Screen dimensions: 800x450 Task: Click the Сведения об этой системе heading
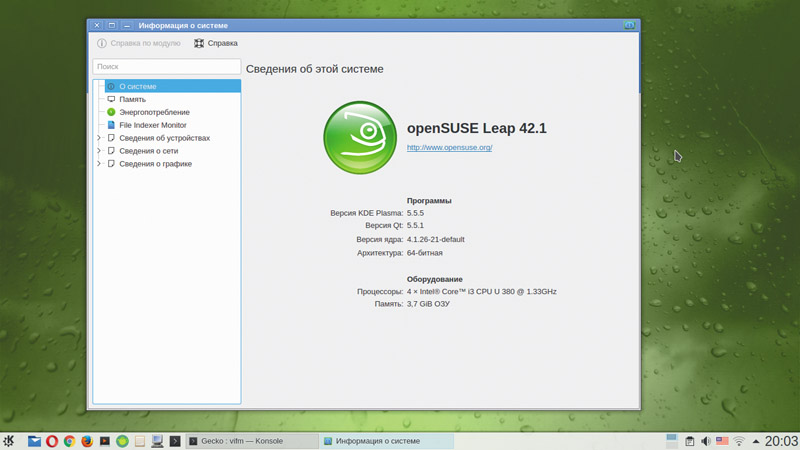pyautogui.click(x=314, y=69)
